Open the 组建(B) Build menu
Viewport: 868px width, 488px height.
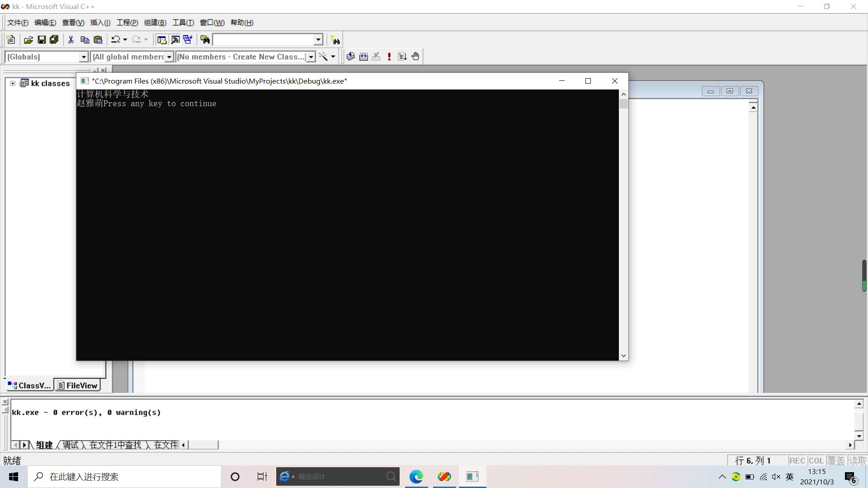155,23
